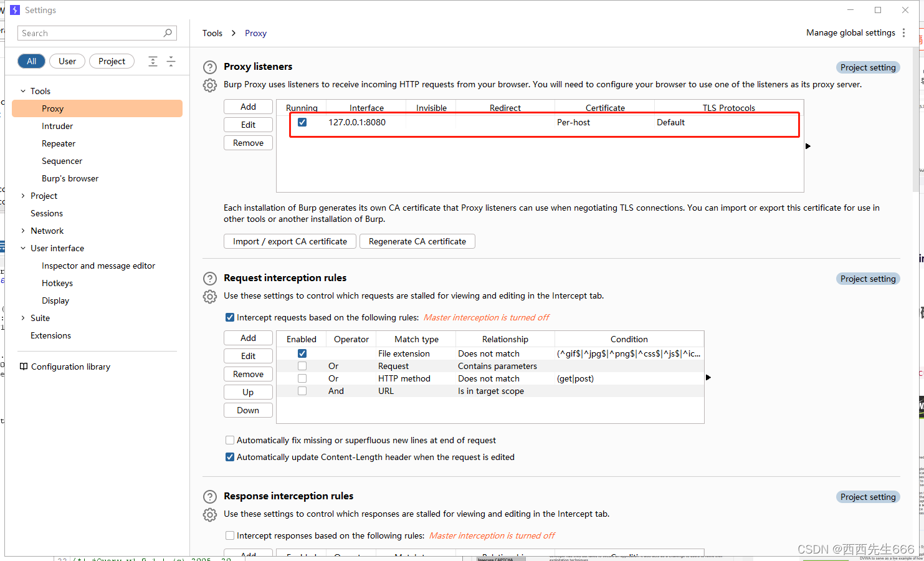Open help for Response interception rules
The height and width of the screenshot is (561, 924).
(x=210, y=497)
